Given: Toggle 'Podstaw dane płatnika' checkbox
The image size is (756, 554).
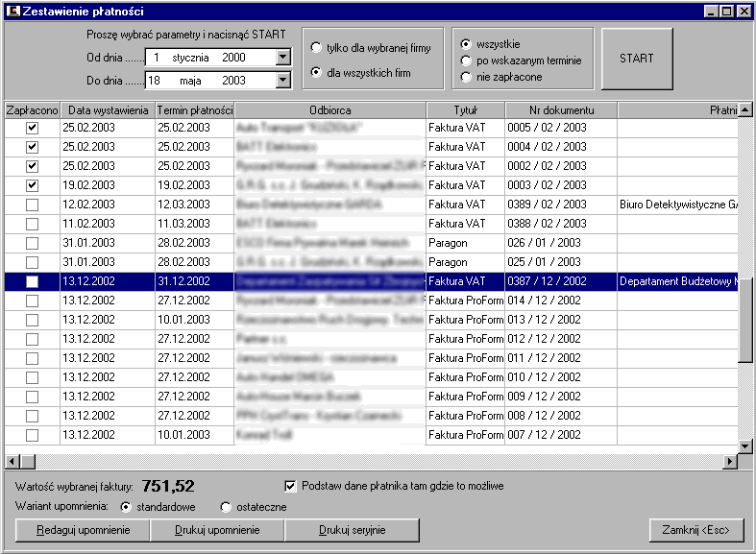Looking at the screenshot, I should [292, 486].
